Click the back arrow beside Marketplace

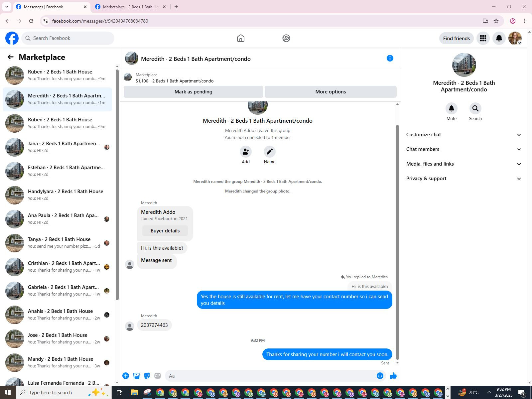coord(11,57)
